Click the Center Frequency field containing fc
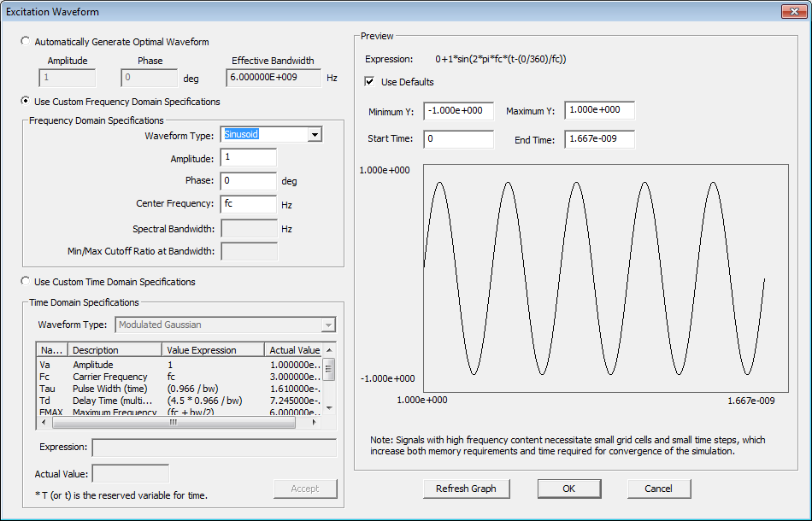Image resolution: width=812 pixels, height=521 pixels. tap(248, 204)
